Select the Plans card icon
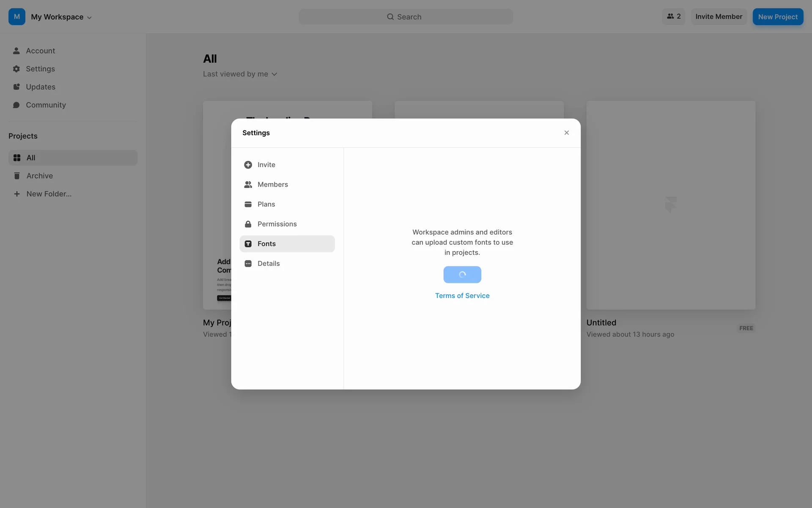The image size is (812, 508). coord(248,204)
